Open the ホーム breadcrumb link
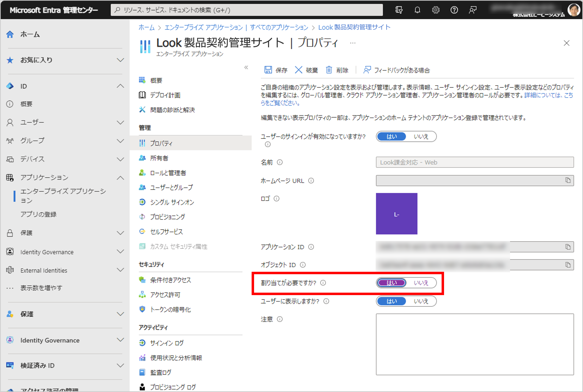Viewport: 583px width, 392px height. (146, 27)
